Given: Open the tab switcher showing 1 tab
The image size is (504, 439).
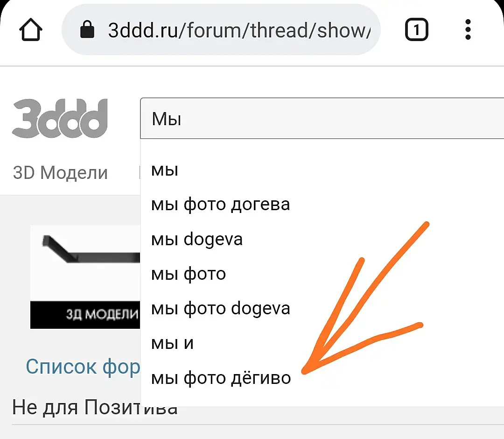Looking at the screenshot, I should [x=417, y=29].
